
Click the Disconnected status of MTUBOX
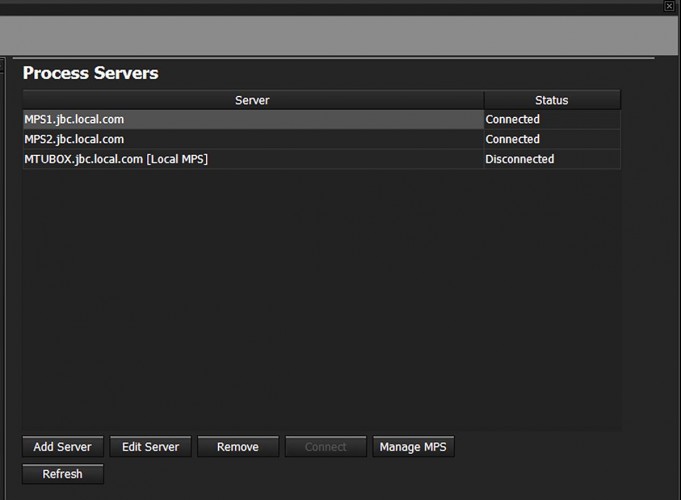tap(519, 159)
